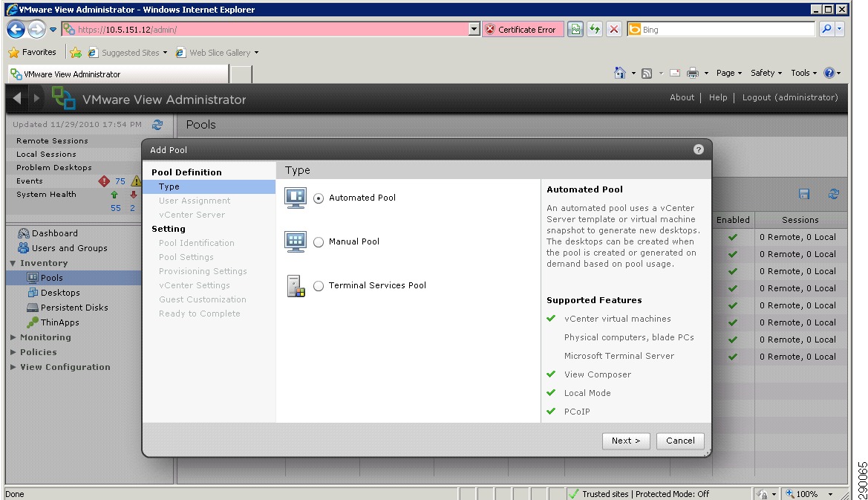This screenshot has width=868, height=500.
Task: Click the IE Home icon
Action: point(619,73)
